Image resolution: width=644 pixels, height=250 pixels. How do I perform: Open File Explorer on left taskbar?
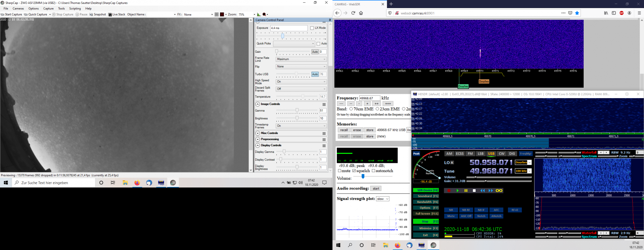click(x=125, y=183)
